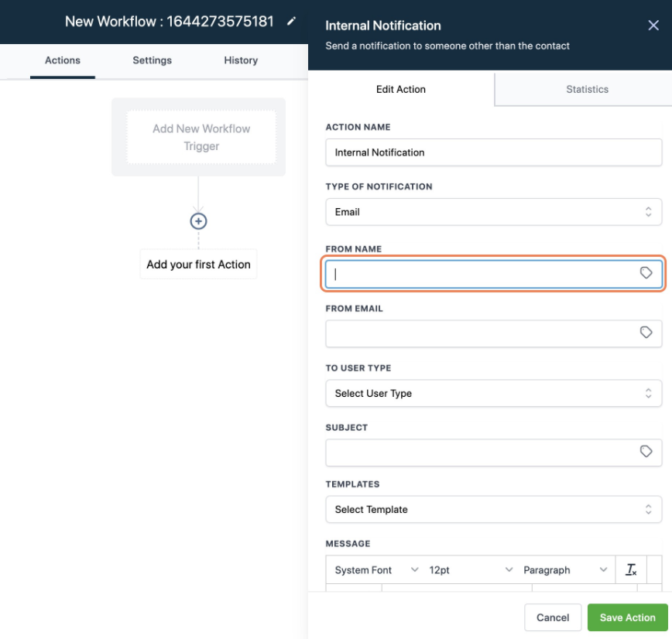Click the plus icon below the trigger
The height and width of the screenshot is (639, 672).
point(198,220)
